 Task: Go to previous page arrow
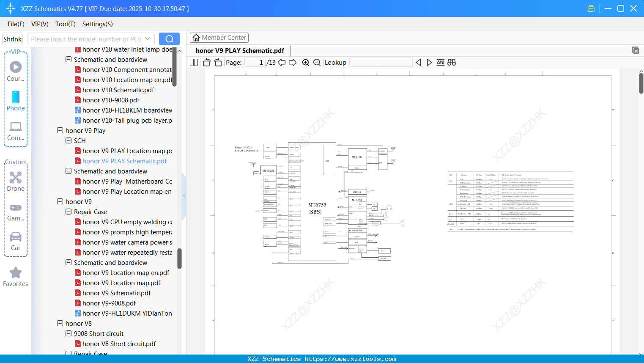[282, 63]
